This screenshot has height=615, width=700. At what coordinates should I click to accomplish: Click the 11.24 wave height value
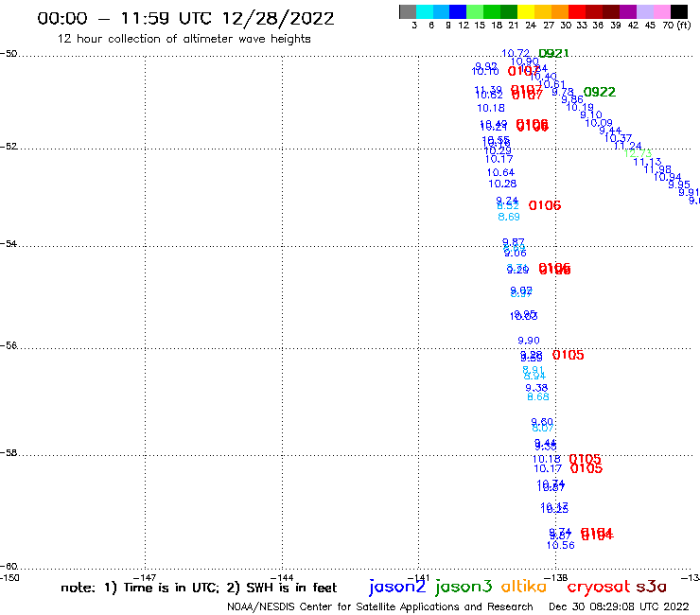click(628, 146)
